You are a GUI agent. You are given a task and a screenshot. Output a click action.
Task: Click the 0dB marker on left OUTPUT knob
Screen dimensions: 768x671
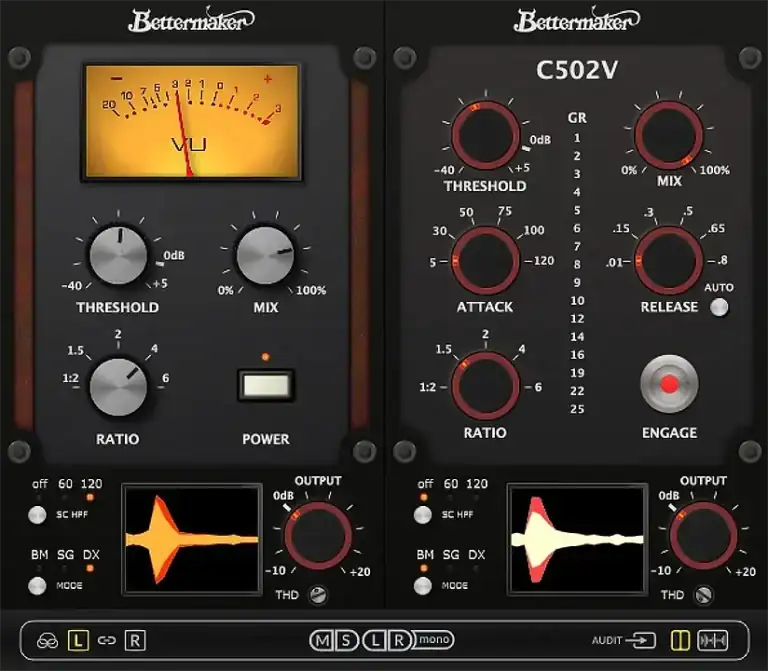coord(283,496)
